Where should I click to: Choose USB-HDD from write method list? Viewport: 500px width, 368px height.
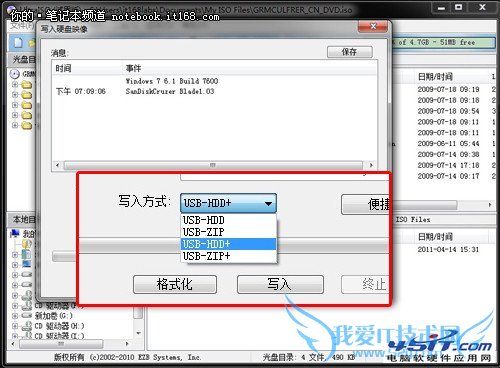pyautogui.click(x=229, y=220)
